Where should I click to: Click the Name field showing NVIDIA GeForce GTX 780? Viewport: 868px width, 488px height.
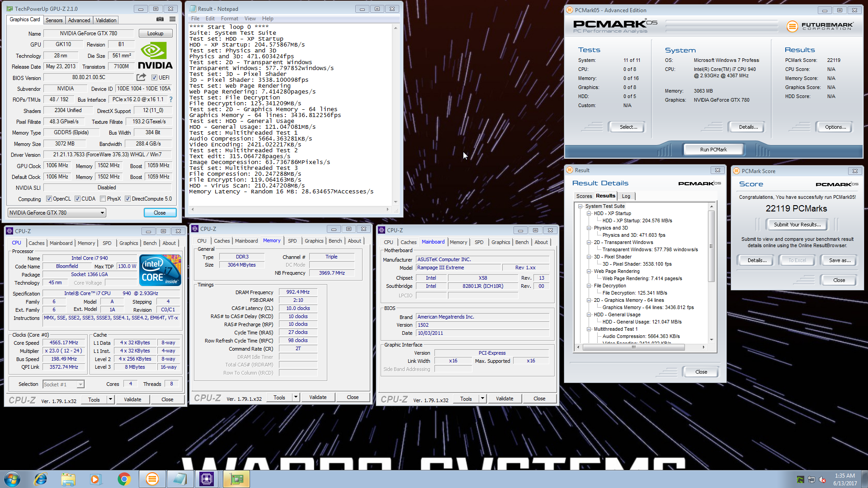(x=88, y=33)
